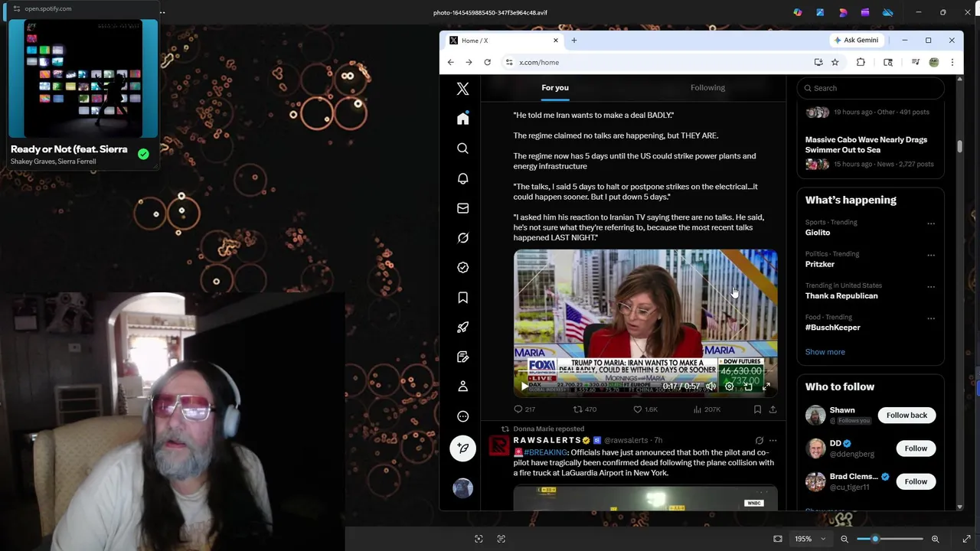
Task: Click Follow back for Shawn
Action: [x=906, y=416]
